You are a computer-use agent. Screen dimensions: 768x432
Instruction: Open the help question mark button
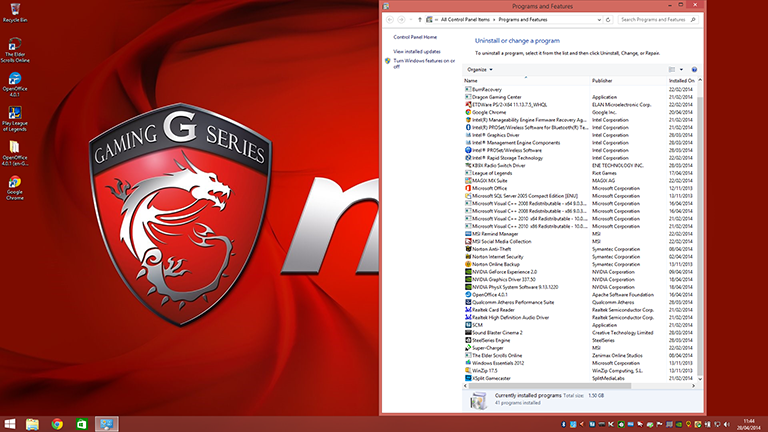coord(694,70)
